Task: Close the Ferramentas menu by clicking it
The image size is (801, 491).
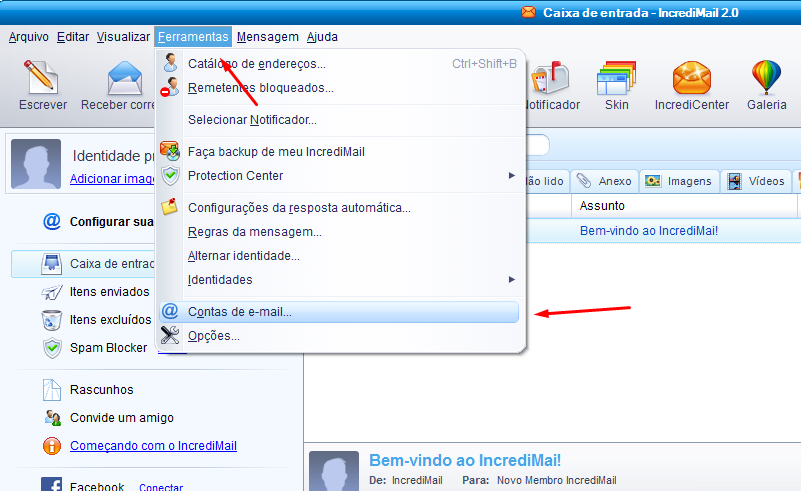Action: (x=193, y=37)
